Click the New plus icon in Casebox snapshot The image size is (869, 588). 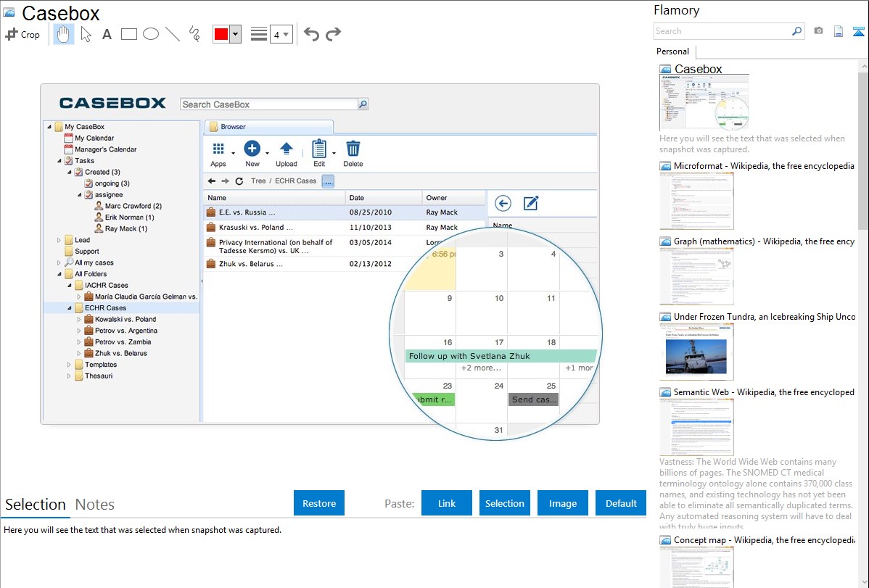click(252, 149)
